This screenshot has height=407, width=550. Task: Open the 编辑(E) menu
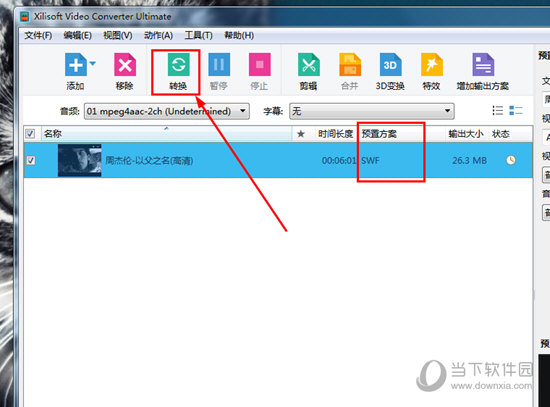pyautogui.click(x=78, y=35)
